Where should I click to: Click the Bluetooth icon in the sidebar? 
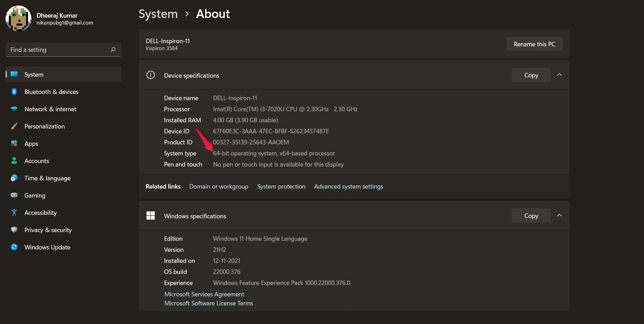coord(14,92)
